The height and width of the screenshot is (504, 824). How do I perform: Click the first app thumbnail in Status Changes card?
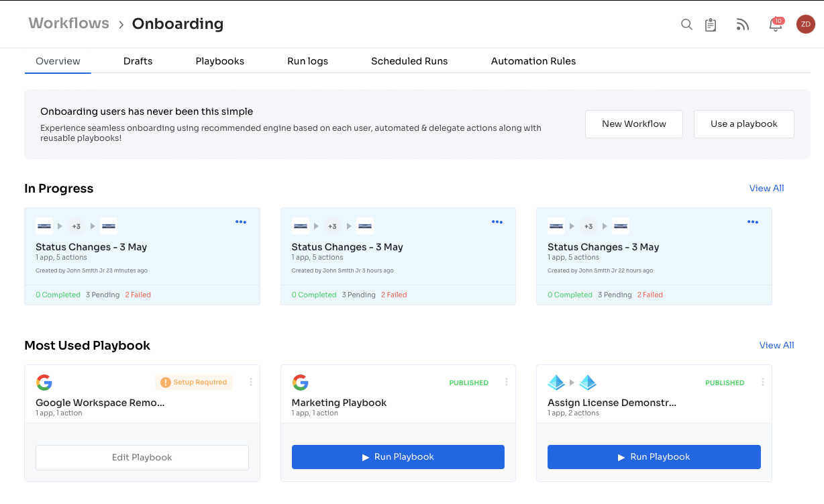pyautogui.click(x=44, y=226)
